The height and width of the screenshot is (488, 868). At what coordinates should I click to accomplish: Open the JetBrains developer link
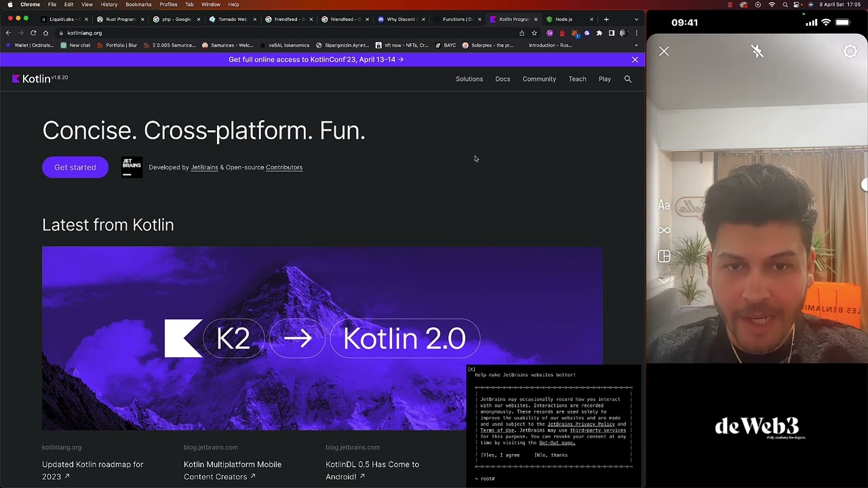click(204, 167)
